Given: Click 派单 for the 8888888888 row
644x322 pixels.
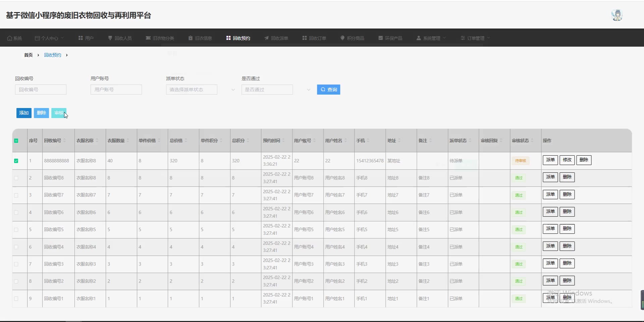Looking at the screenshot, I should [550, 160].
